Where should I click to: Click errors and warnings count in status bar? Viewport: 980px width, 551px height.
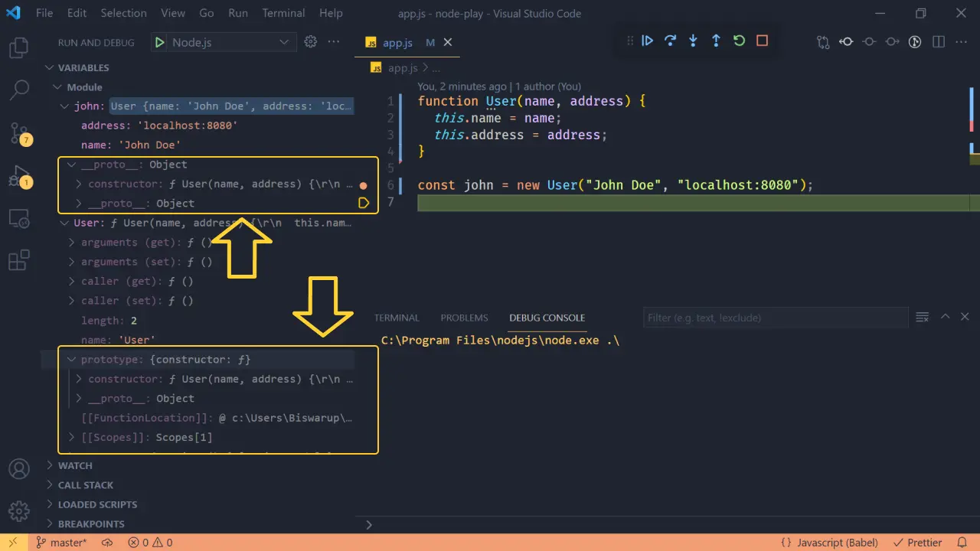pos(150,543)
